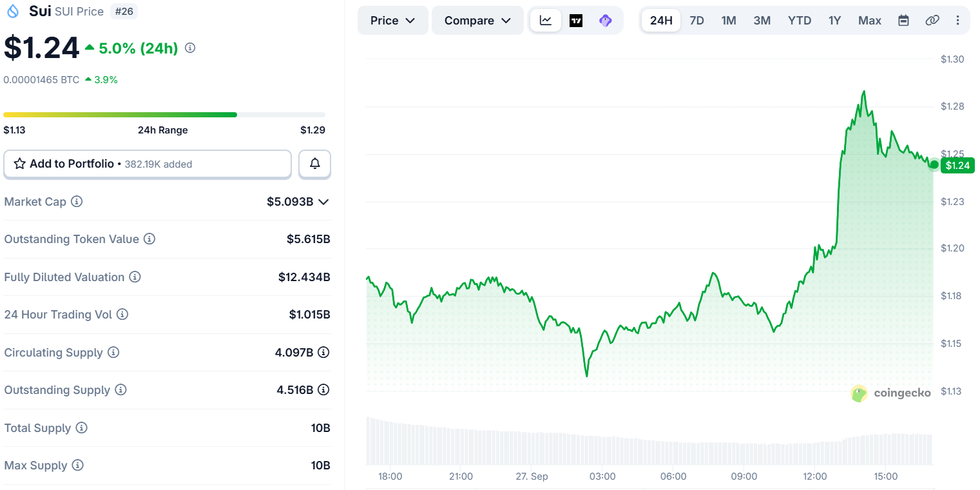Click the $12.434B valuation value

coord(304,277)
